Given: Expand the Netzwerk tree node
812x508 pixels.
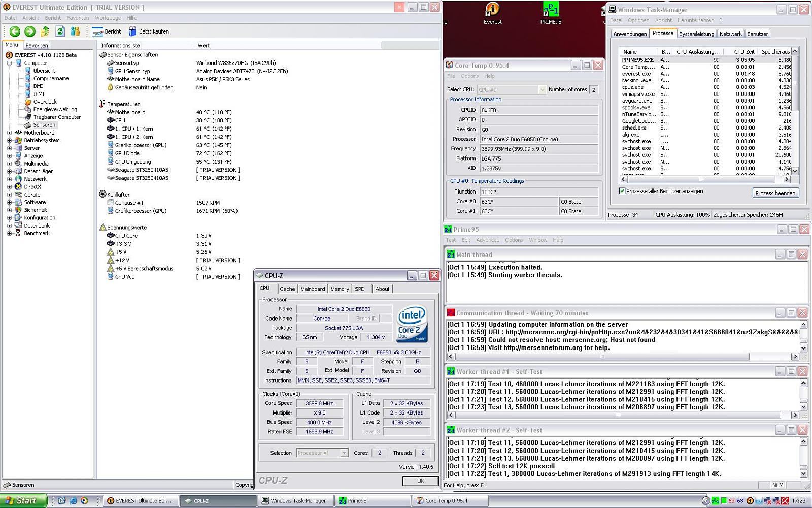Looking at the screenshot, I should click(9, 179).
